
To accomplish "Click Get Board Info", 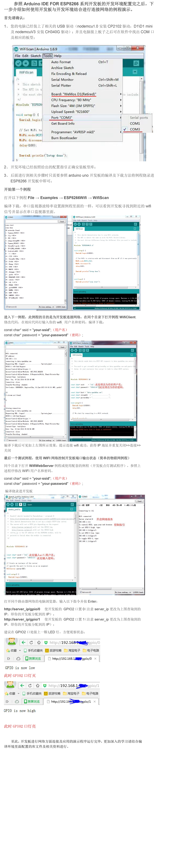I will 82,124.
